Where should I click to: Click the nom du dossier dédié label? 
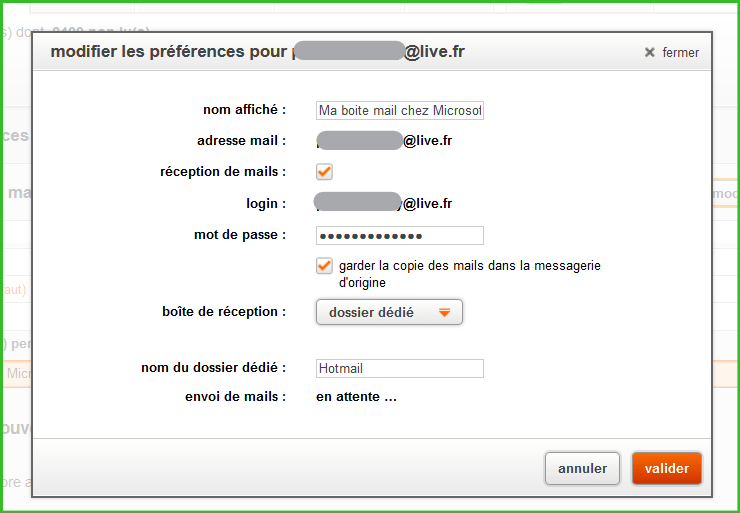click(214, 368)
